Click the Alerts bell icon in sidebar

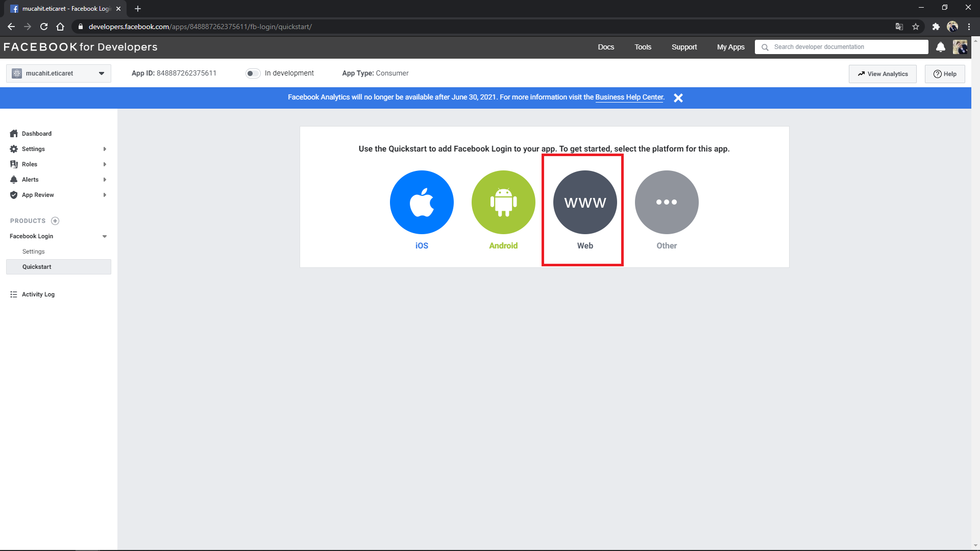pos(14,180)
